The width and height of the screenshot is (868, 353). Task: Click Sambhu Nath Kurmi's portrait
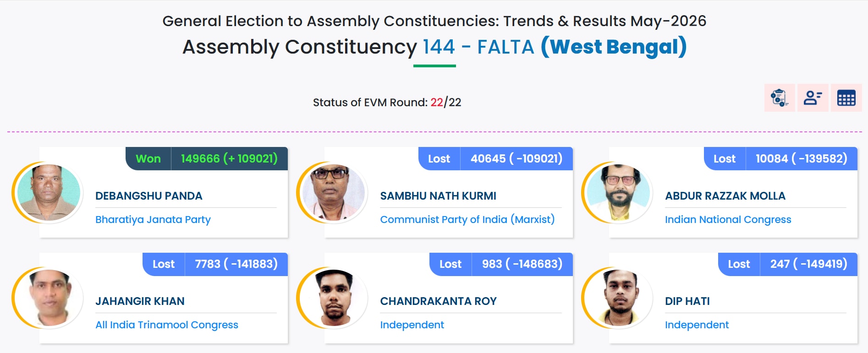tap(334, 193)
